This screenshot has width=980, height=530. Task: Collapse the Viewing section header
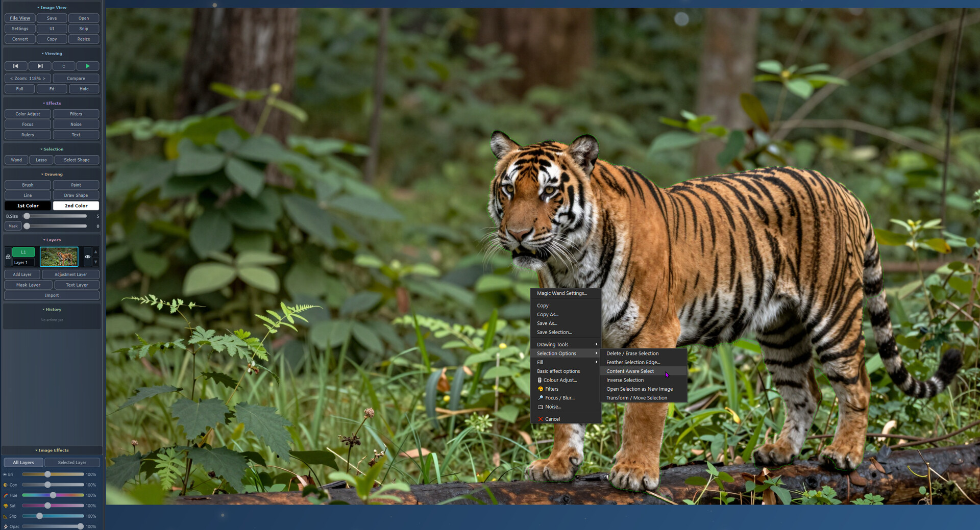coord(52,54)
